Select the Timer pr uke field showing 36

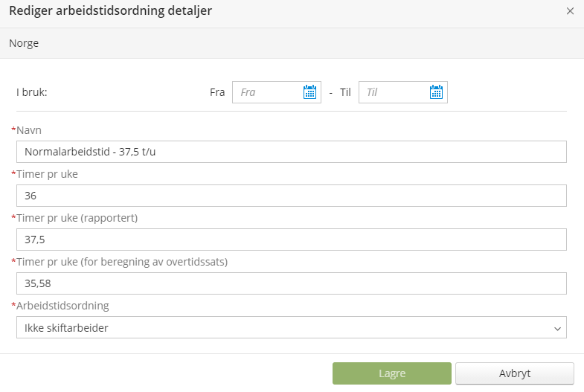(291, 196)
